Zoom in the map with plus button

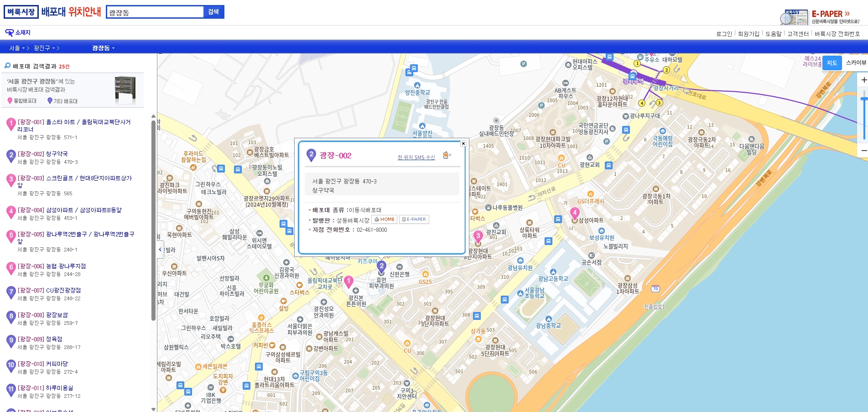tap(863, 80)
